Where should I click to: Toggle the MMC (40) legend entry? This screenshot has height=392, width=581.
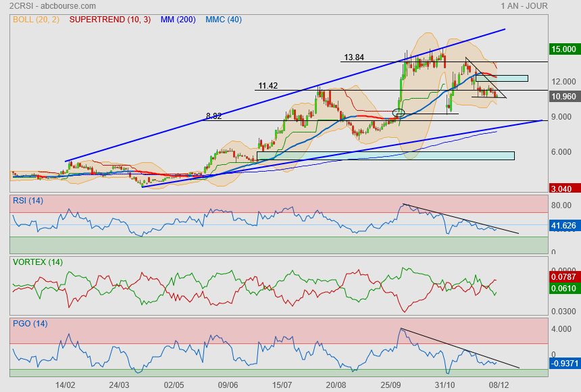224,20
